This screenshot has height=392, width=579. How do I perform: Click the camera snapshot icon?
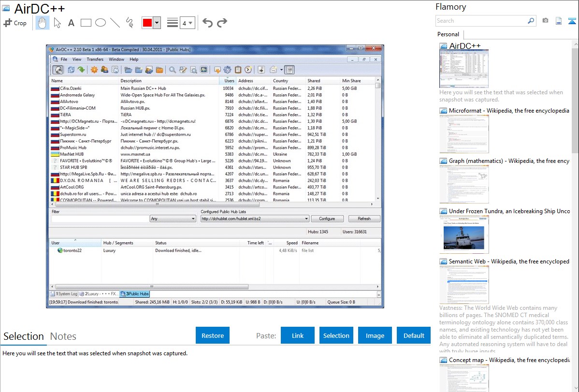(545, 21)
